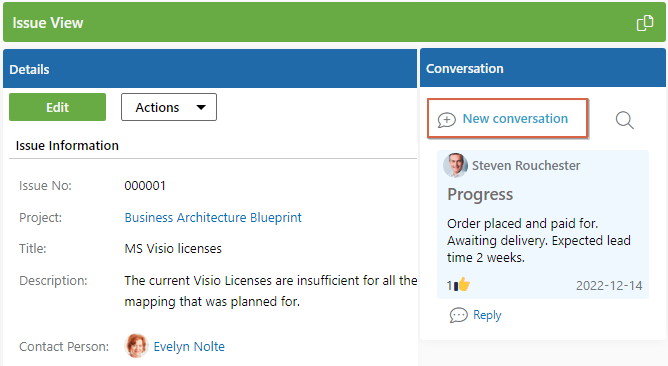Click the Progress conversation heading
The height and width of the screenshot is (366, 668).
[x=480, y=194]
